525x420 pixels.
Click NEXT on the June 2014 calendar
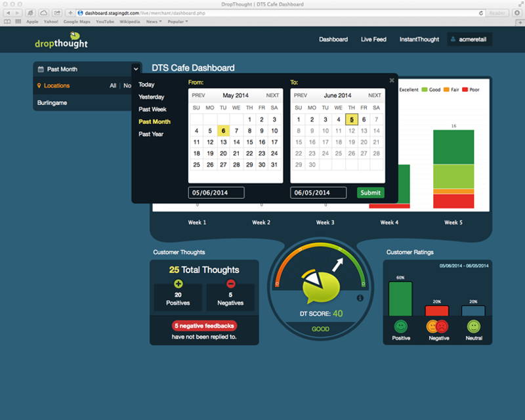tap(375, 95)
